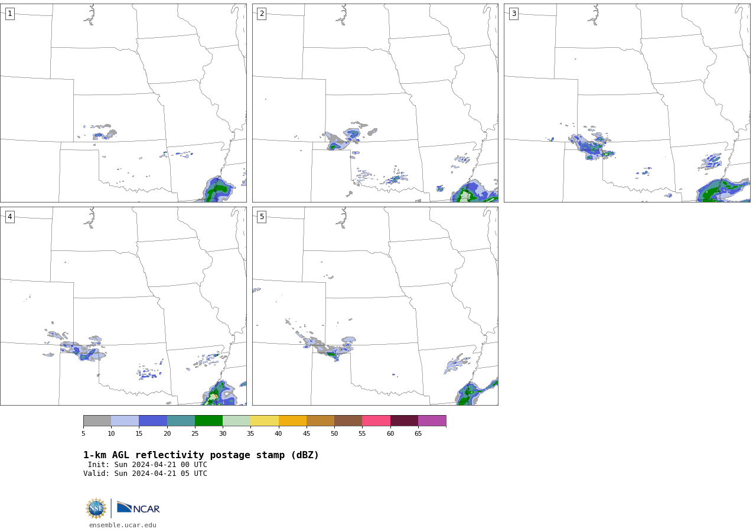The height and width of the screenshot is (532, 756).
Task: Click the teal 20-25 dBZ swatch
Action: tap(181, 421)
